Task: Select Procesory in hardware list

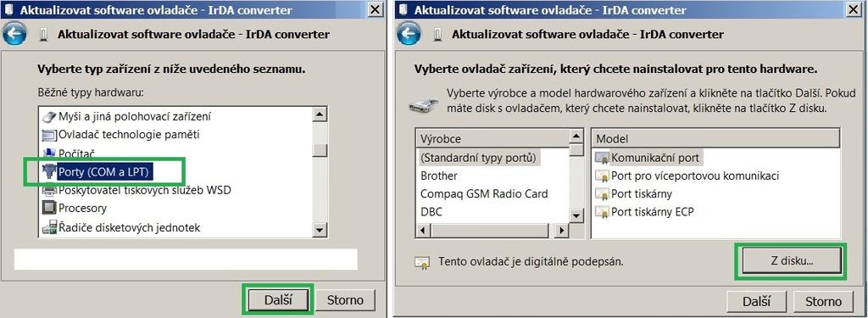Action: tap(82, 209)
